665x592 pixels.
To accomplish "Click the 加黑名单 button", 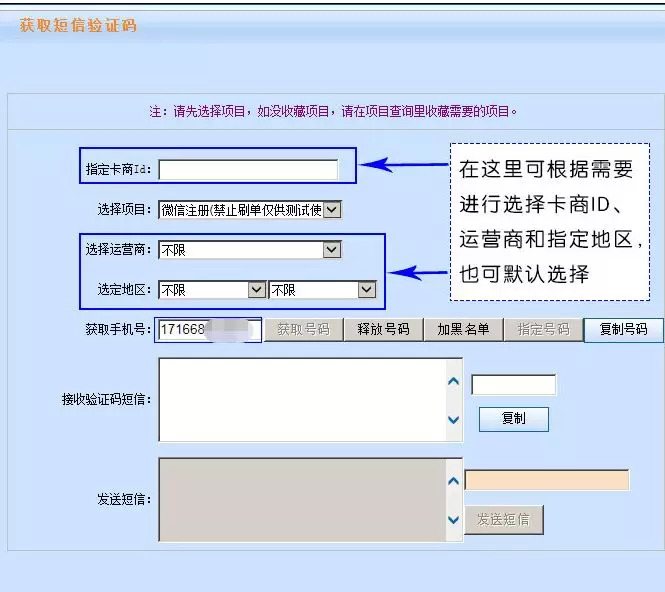I will [x=463, y=330].
